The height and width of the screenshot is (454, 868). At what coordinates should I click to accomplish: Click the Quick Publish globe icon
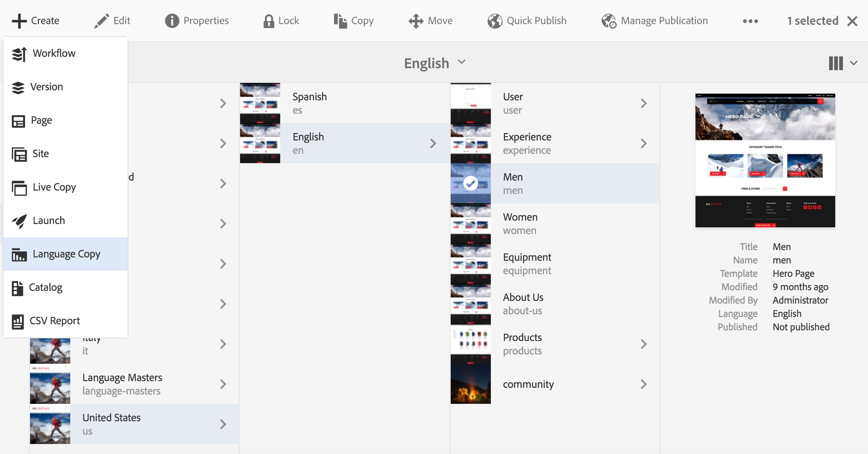[x=495, y=21]
